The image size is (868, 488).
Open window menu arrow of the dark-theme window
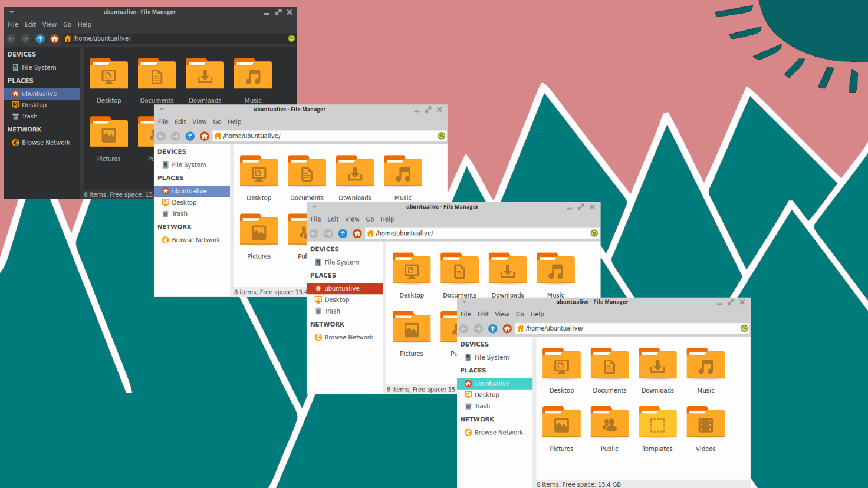(11, 12)
